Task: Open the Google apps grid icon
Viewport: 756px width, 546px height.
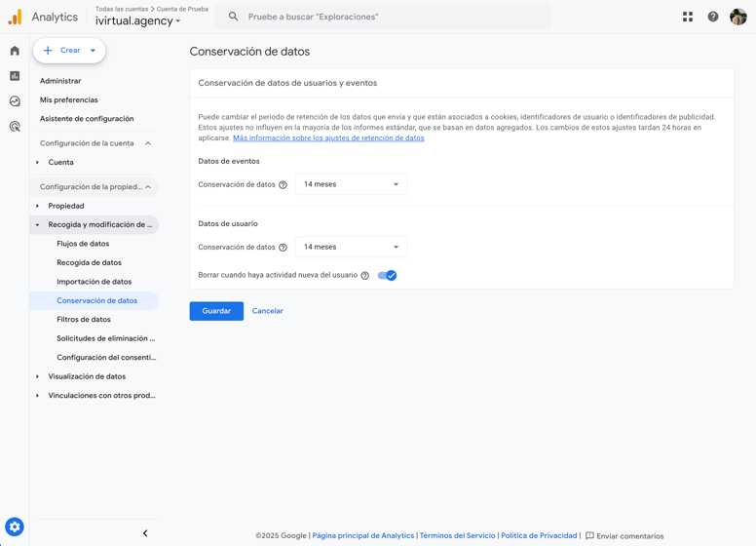Action: coord(688,17)
